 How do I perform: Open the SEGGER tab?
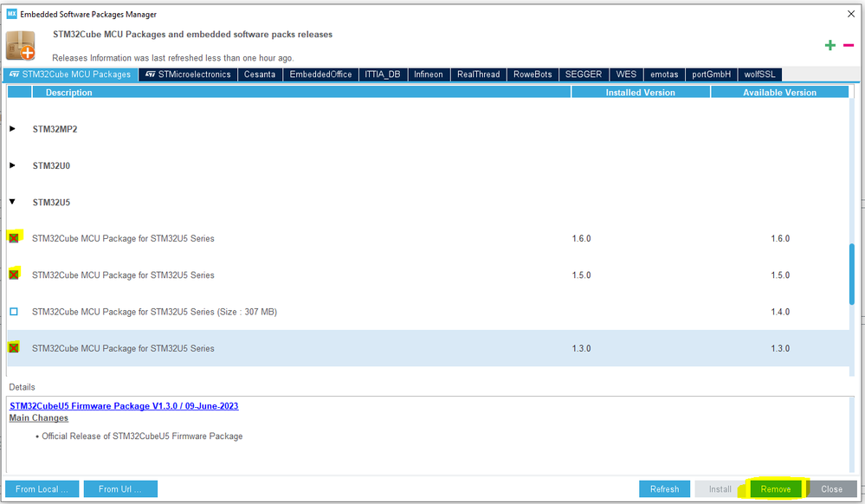(x=584, y=74)
